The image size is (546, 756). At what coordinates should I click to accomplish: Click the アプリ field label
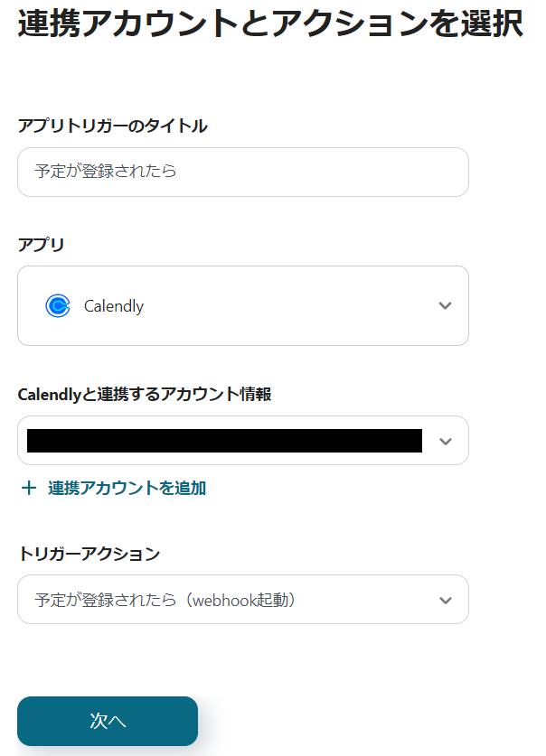(x=41, y=245)
